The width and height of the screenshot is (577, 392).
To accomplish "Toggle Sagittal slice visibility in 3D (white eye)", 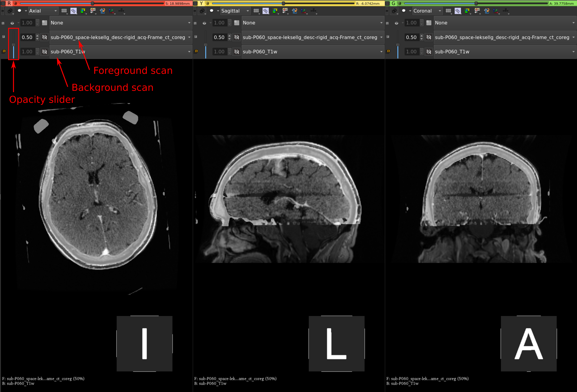I will 212,11.
